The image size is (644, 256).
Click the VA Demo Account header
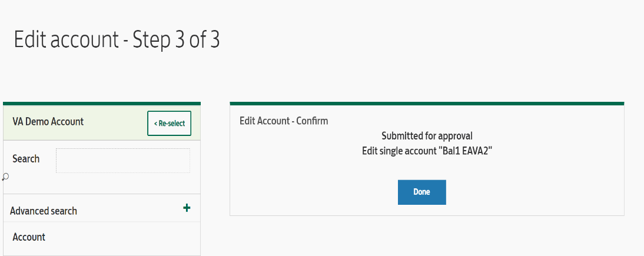[48, 122]
